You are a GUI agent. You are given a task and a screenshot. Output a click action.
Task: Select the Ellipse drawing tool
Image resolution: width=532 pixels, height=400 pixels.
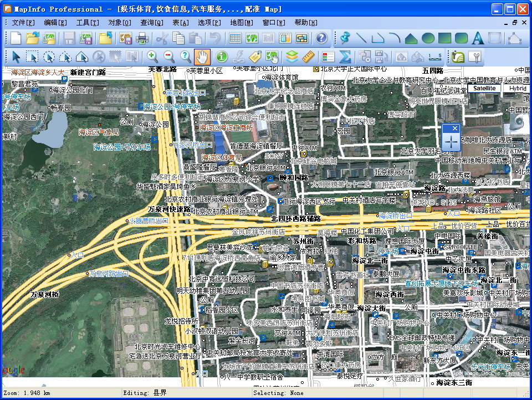point(428,38)
